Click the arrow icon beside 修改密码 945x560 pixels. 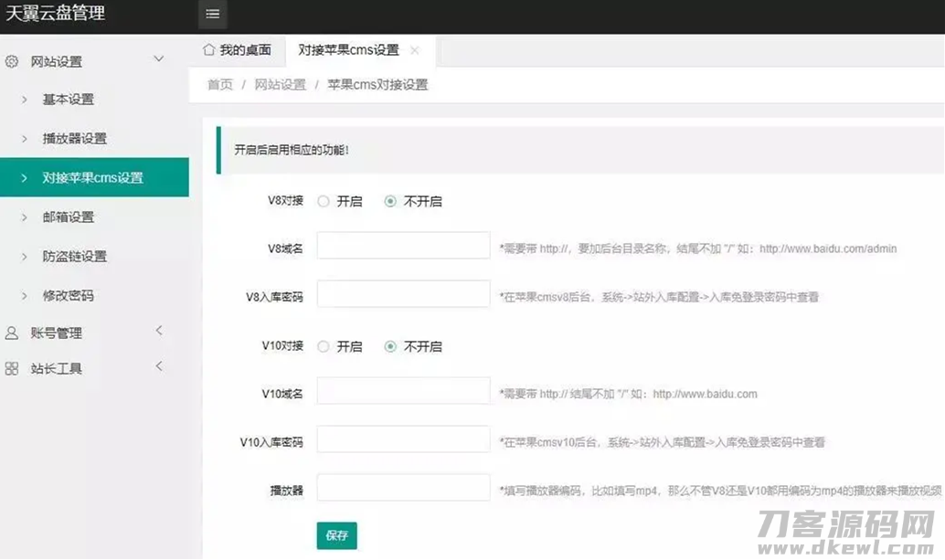tap(25, 295)
